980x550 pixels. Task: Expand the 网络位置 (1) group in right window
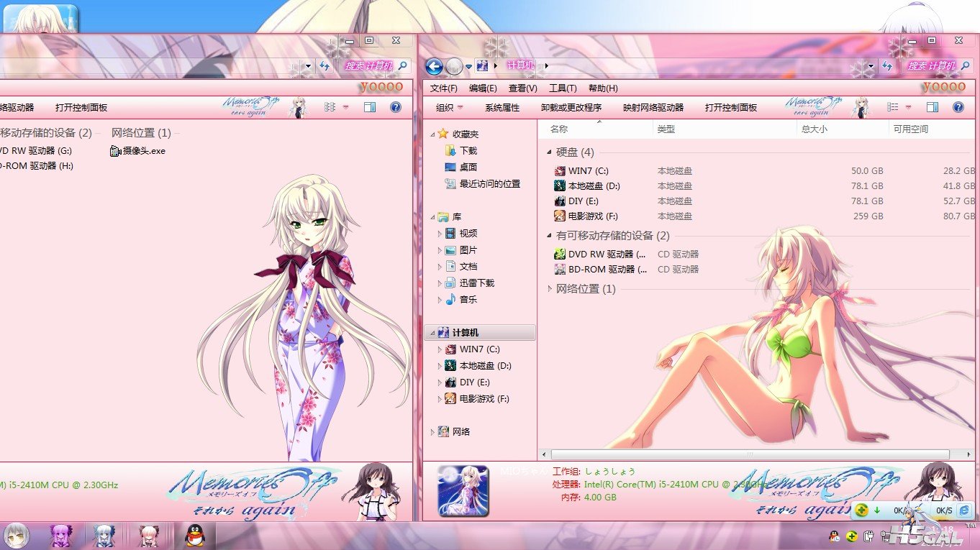pos(550,289)
